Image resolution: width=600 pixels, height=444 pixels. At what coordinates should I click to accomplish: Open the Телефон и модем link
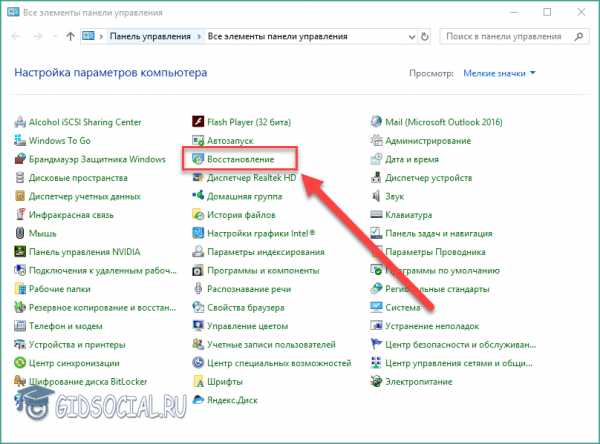[66, 326]
